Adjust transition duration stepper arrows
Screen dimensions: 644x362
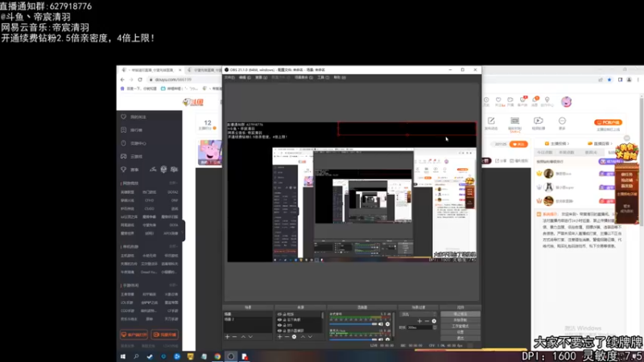coord(434,327)
